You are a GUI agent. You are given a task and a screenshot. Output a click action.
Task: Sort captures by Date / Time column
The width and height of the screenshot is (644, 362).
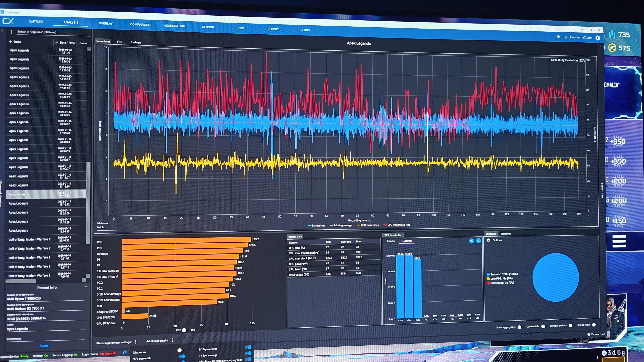(x=67, y=43)
